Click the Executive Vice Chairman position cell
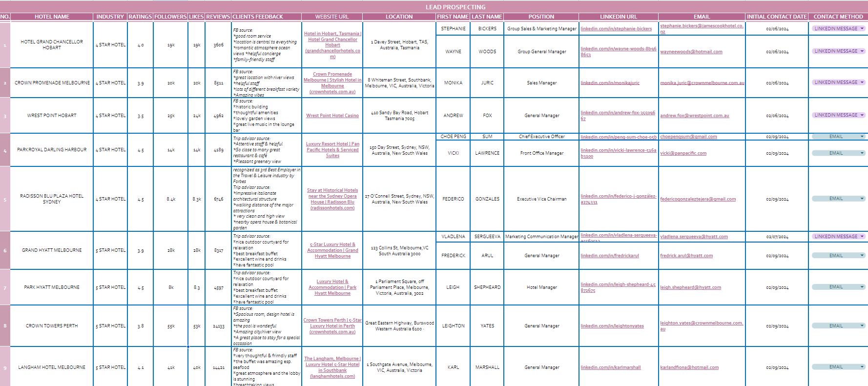The image size is (868, 386). (541, 199)
